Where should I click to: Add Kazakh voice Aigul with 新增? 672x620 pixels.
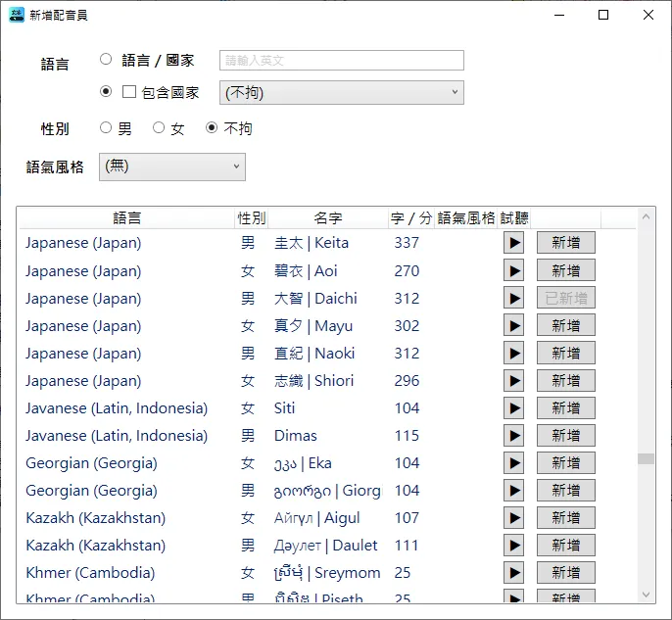point(566,517)
